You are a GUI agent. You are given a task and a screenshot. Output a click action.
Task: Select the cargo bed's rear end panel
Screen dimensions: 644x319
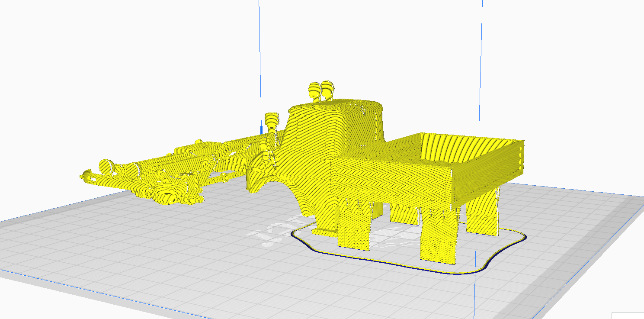(x=520, y=158)
